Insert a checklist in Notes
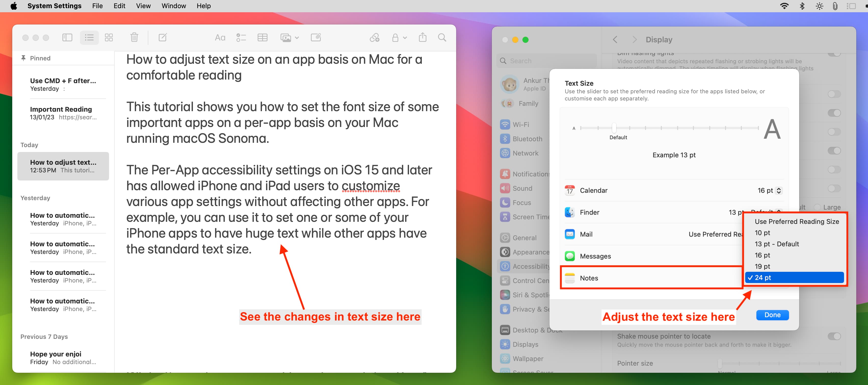Viewport: 868px width, 385px height. (x=241, y=38)
